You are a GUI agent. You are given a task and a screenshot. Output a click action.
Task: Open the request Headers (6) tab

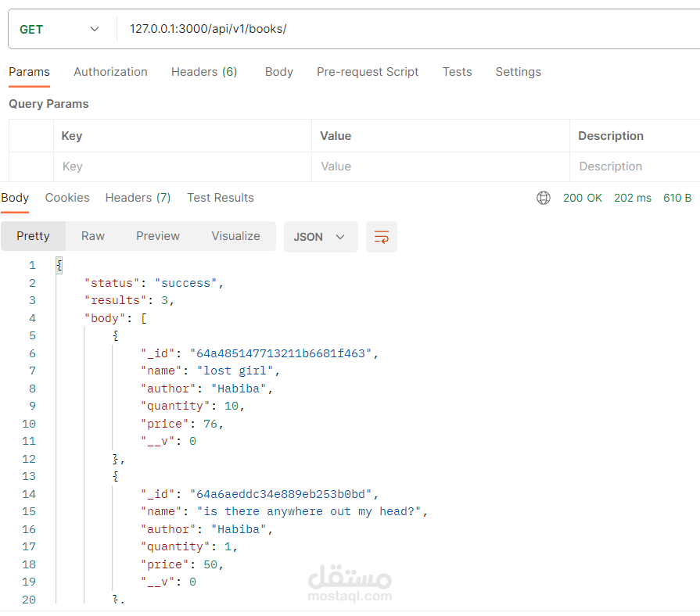(x=204, y=72)
